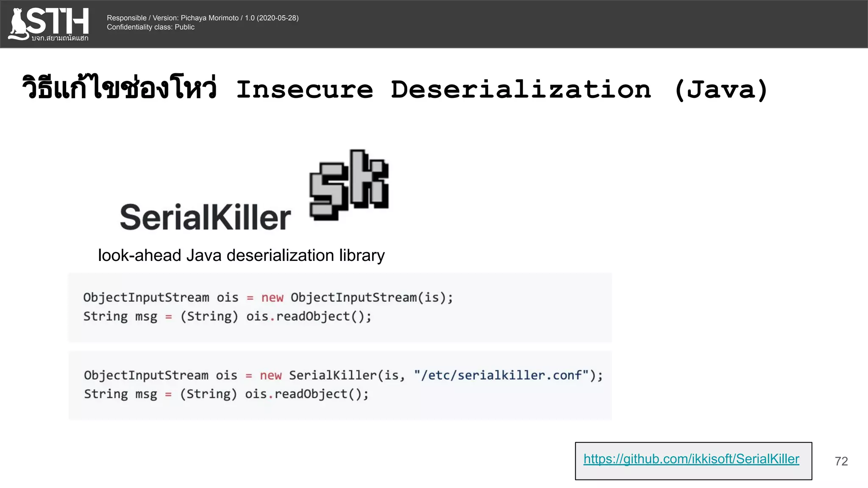
Task: Click the "/etc/serialkiller.conf" string
Action: click(x=501, y=375)
